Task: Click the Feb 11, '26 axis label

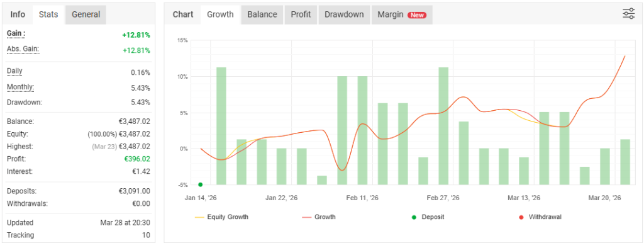Action: pos(362,198)
